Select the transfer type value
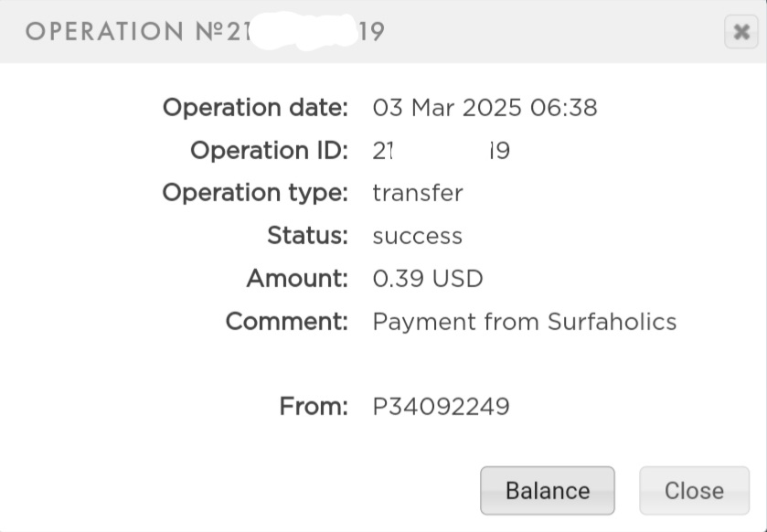Image resolution: width=767 pixels, height=532 pixels. (418, 193)
